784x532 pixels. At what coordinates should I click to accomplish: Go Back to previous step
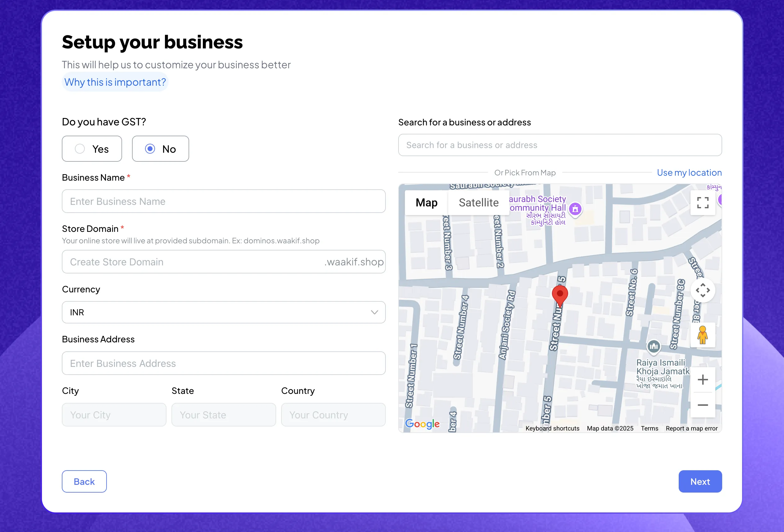click(x=84, y=481)
